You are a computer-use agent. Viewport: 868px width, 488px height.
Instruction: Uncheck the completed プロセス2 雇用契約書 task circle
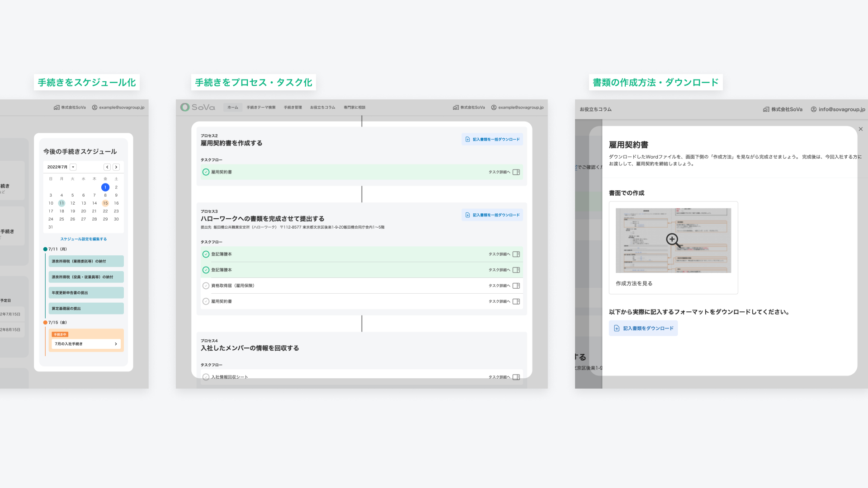(206, 172)
